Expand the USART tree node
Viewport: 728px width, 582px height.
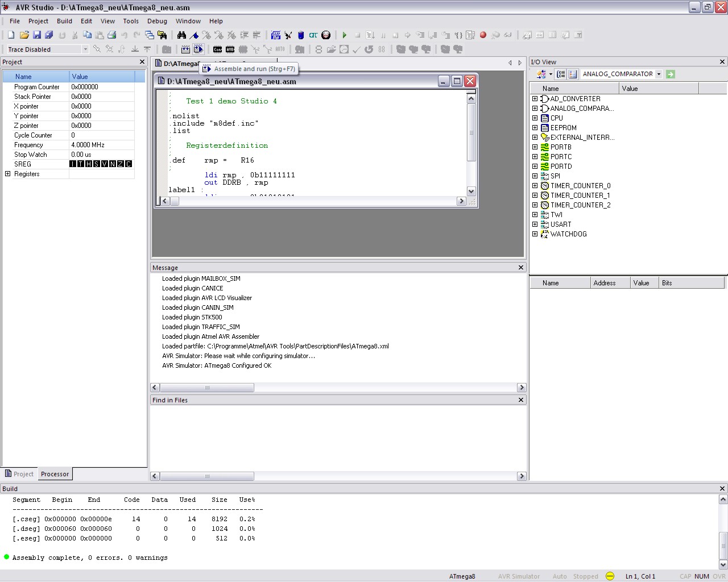point(535,225)
